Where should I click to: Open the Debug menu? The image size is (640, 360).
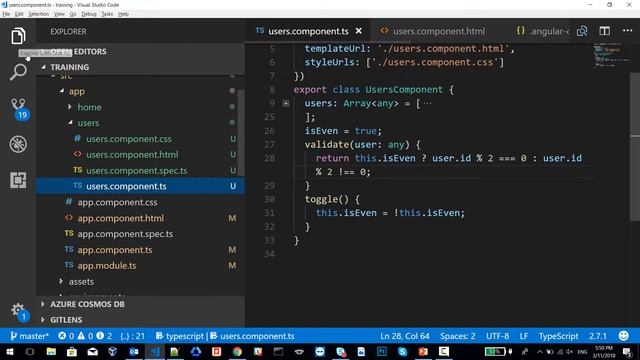89,14
